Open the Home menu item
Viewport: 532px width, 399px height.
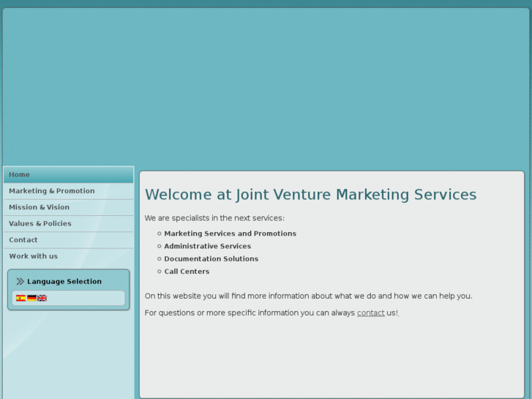(20, 175)
